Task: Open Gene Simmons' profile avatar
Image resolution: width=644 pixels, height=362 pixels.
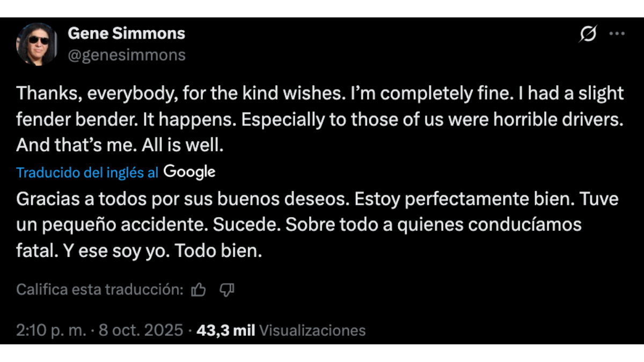Action: point(37,44)
